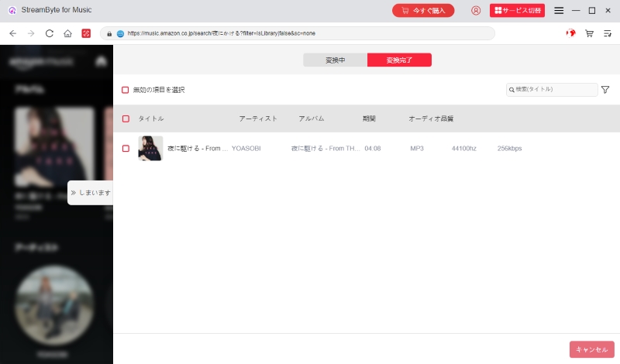Toggle the select-all checkbox beside タイトル

point(126,118)
